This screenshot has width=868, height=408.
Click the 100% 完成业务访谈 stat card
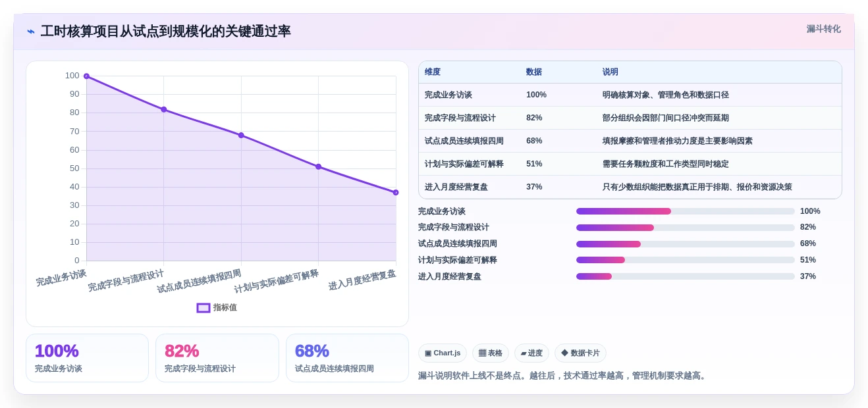(87, 358)
